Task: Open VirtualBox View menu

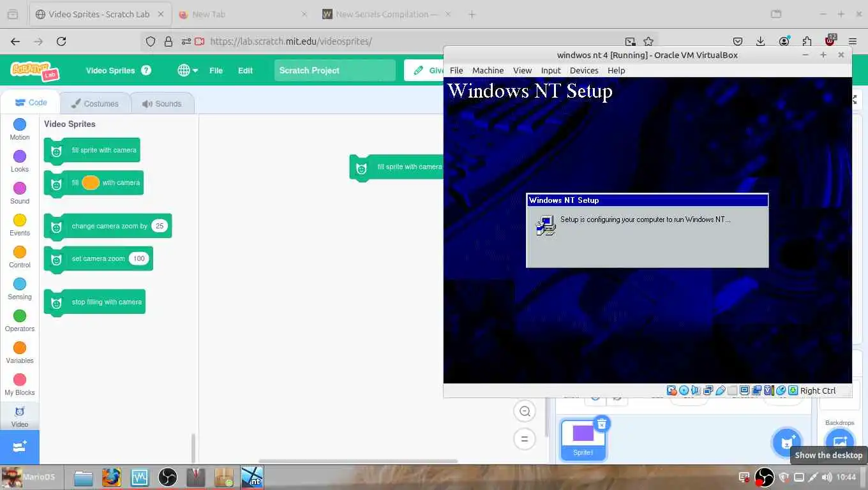Action: (522, 70)
